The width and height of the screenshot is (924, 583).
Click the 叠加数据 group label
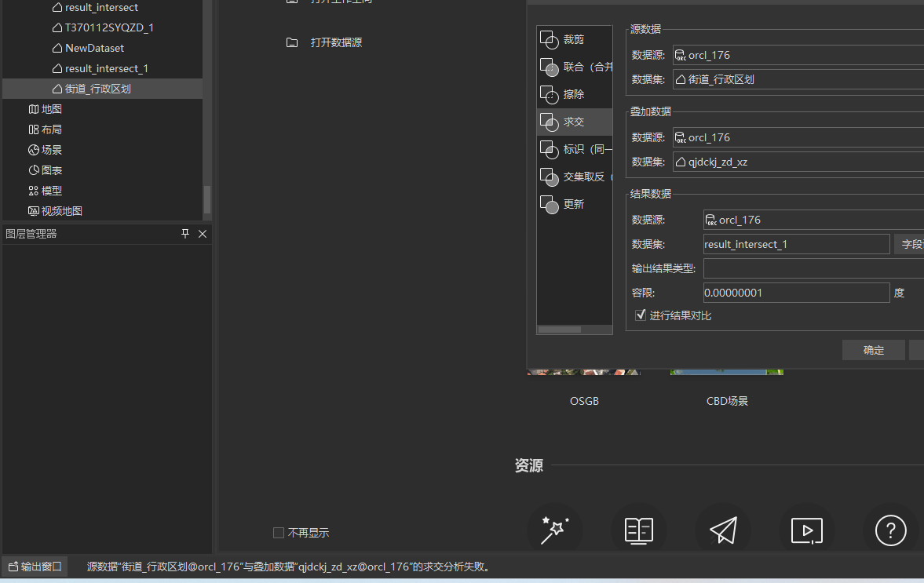point(651,111)
